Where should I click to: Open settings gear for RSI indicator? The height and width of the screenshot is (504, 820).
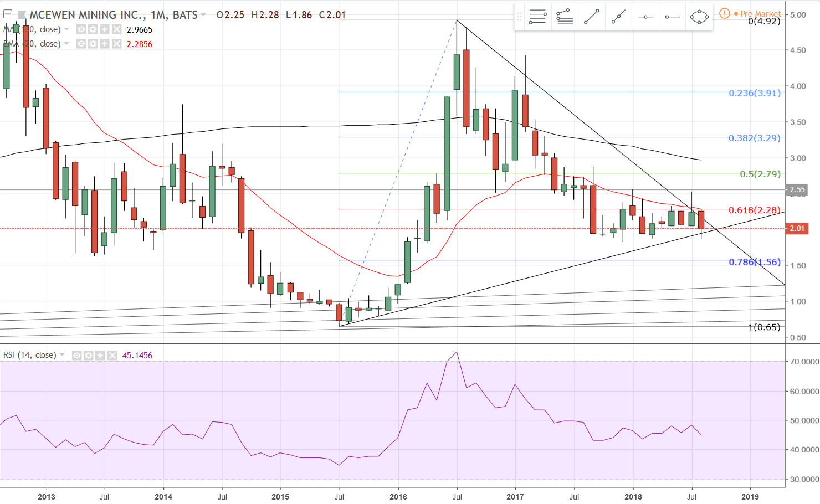point(89,356)
